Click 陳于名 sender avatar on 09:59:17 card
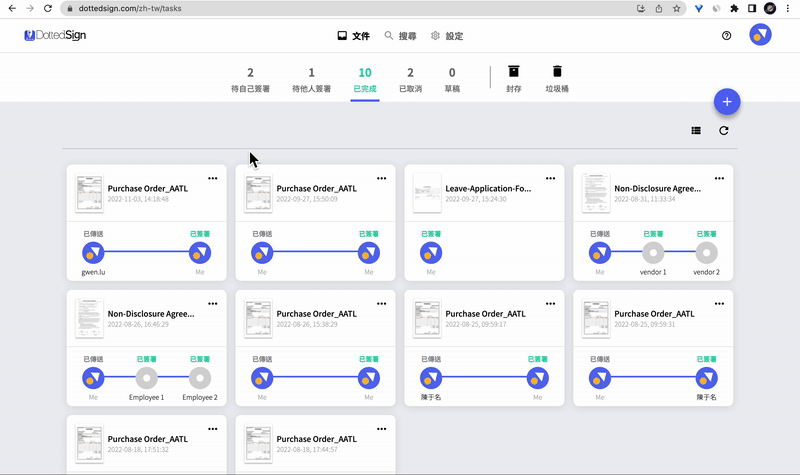800x475 pixels. [x=431, y=378]
